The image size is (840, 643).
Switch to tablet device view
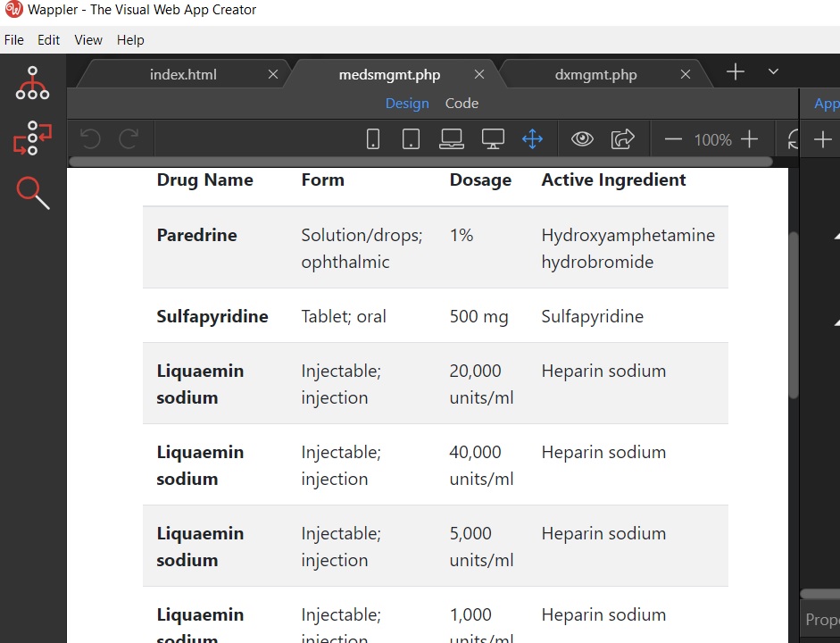(411, 139)
